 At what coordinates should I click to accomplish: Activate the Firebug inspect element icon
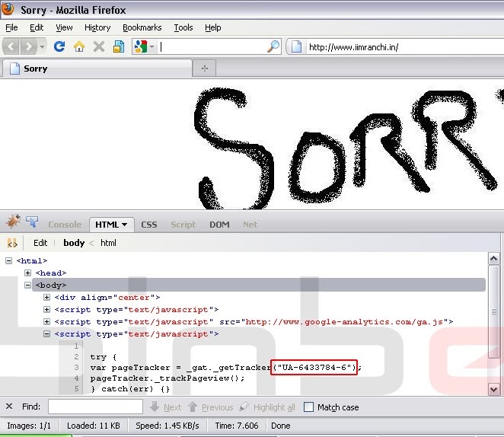coord(32,222)
